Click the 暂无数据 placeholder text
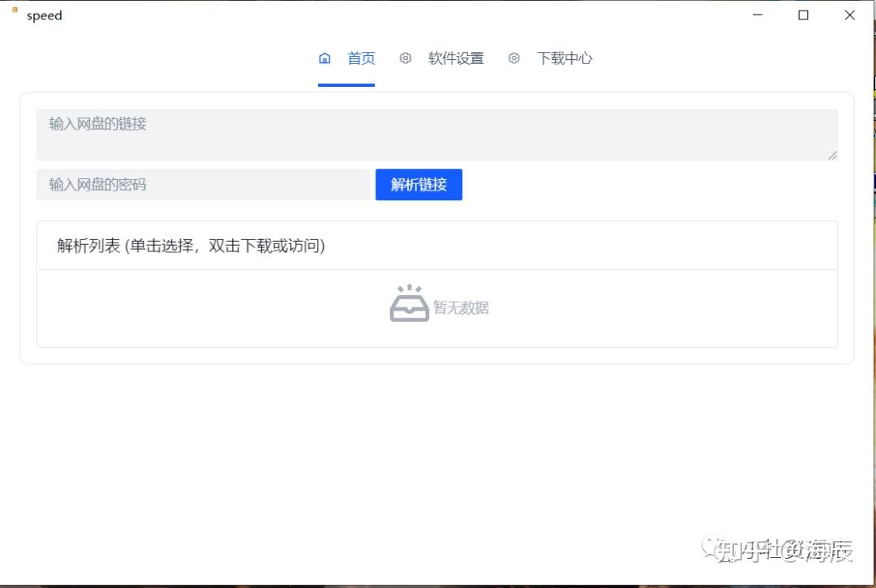The image size is (876, 588). click(461, 307)
